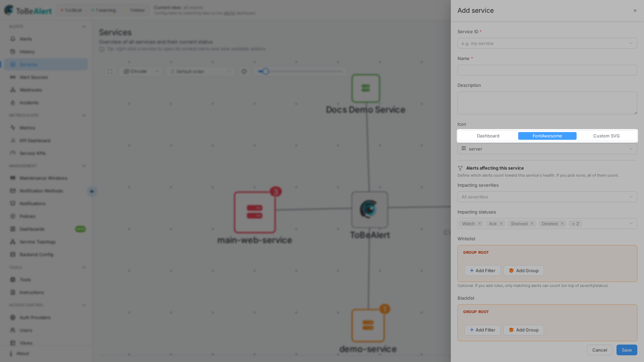This screenshot has width=644, height=362.
Task: Save the new service
Action: (627, 350)
